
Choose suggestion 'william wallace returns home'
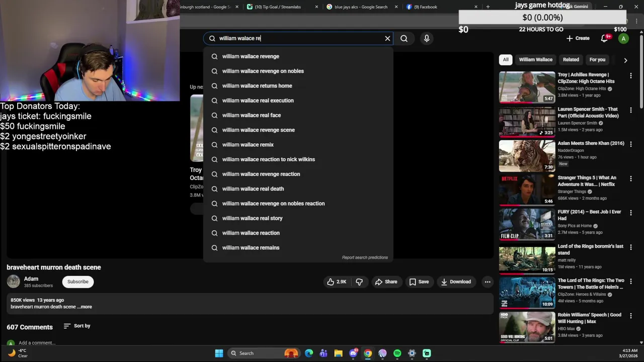tap(298, 86)
